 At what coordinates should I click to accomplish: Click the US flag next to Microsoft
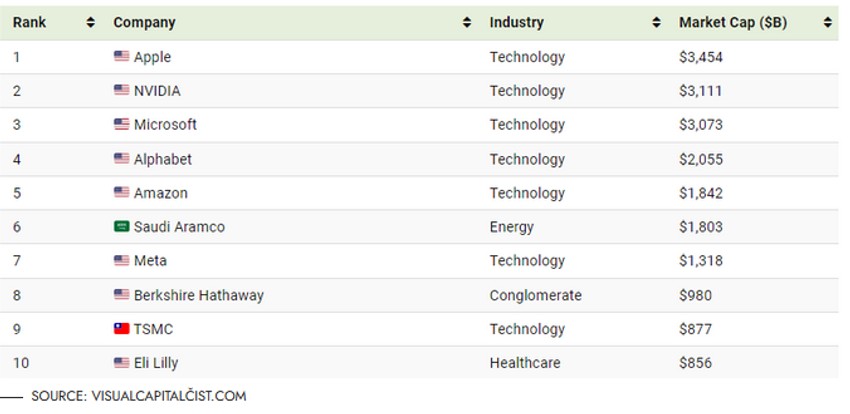[121, 125]
